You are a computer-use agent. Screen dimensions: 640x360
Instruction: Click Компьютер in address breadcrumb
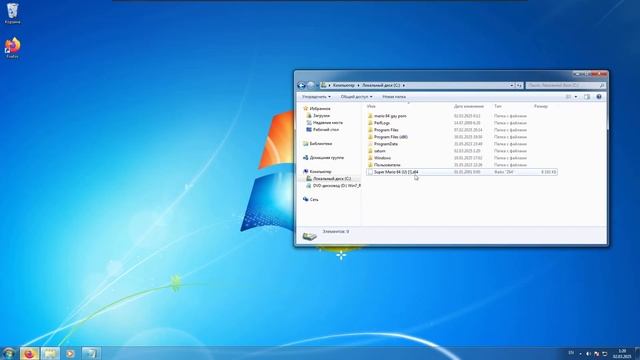coord(344,85)
